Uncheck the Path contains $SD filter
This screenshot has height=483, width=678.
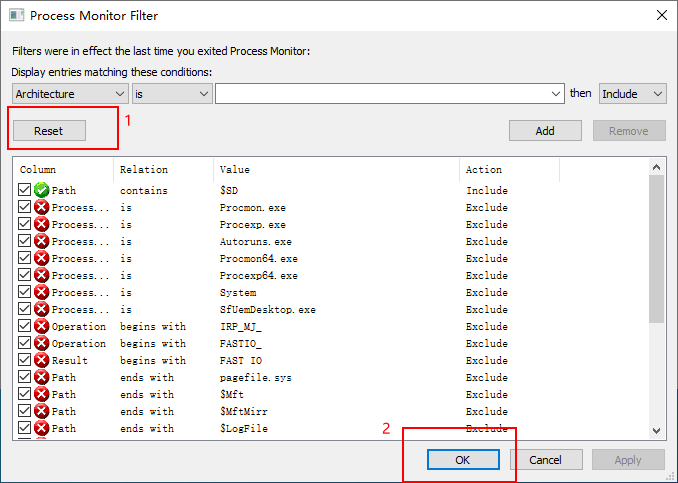(x=25, y=190)
